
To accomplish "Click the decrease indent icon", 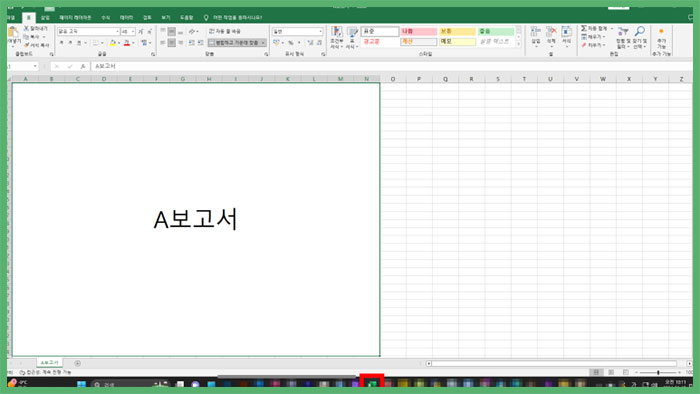I will click(192, 43).
